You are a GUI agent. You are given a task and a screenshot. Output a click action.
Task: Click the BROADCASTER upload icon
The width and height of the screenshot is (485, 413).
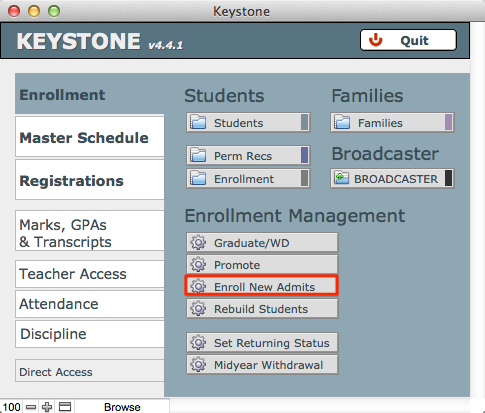[341, 178]
